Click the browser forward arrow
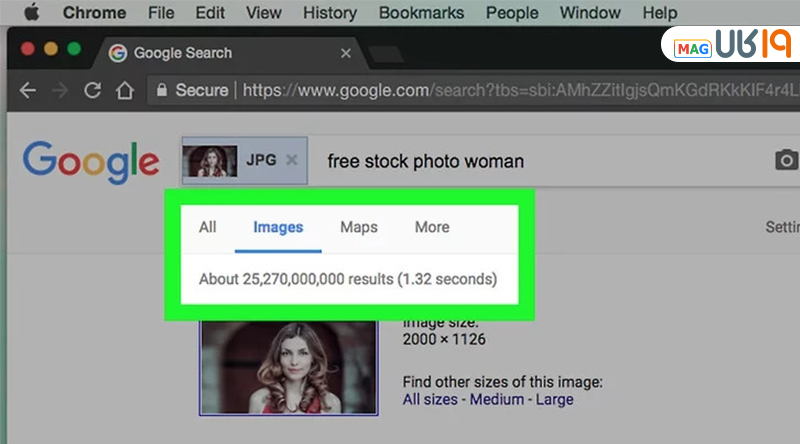 tap(59, 90)
